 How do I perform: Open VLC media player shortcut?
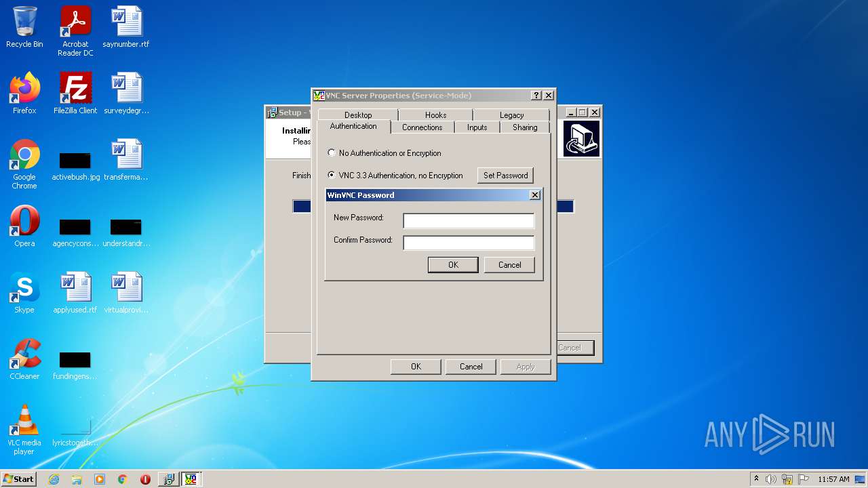24,430
